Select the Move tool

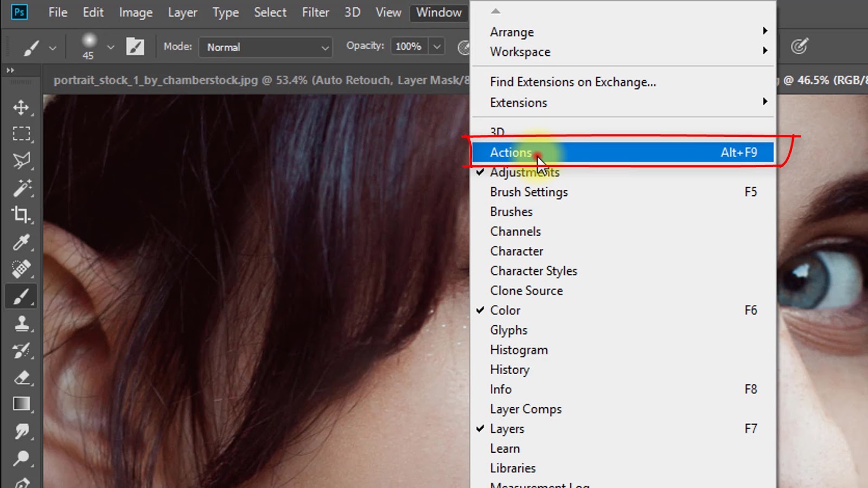coord(21,107)
